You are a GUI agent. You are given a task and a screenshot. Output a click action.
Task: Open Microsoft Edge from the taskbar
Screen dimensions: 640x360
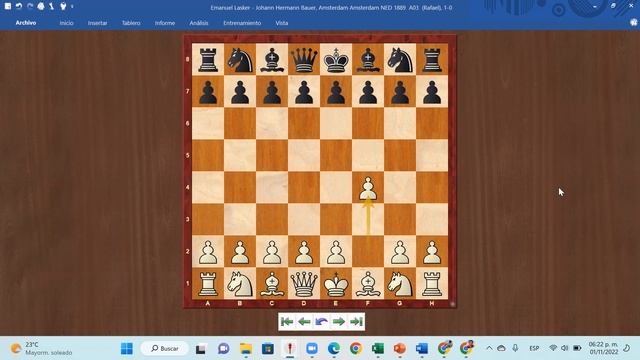pos(334,349)
